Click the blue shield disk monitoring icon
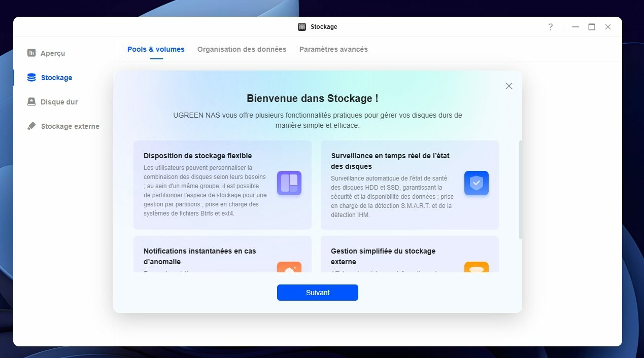644x358 pixels. [476, 183]
